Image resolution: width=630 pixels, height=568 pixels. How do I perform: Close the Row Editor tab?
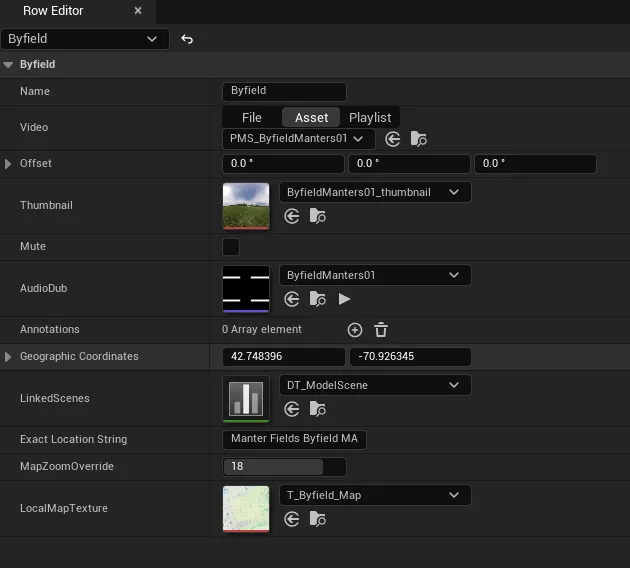(138, 10)
